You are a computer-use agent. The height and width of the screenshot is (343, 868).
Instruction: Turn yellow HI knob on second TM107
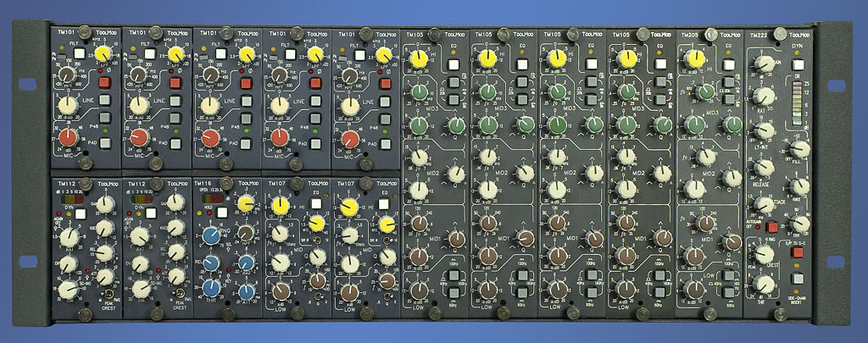click(350, 207)
